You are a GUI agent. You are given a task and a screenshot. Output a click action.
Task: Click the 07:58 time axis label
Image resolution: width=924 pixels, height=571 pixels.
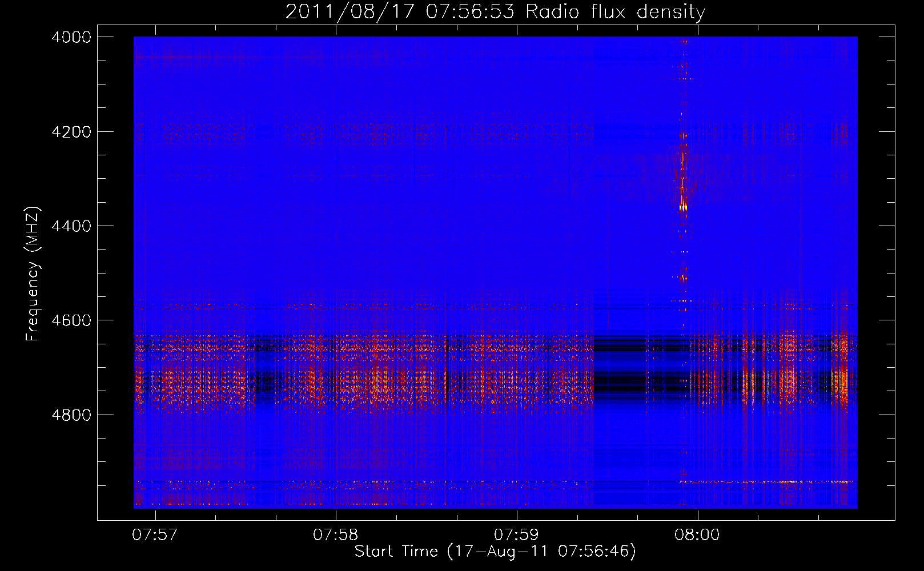(x=336, y=534)
